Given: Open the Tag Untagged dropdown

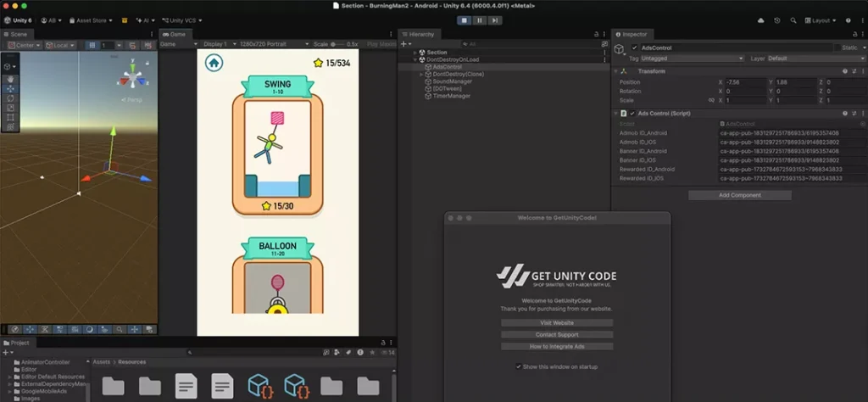Looking at the screenshot, I should coord(692,59).
